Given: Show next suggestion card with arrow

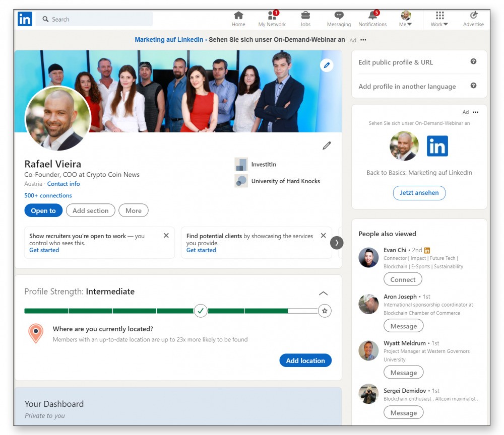Looking at the screenshot, I should tap(337, 243).
